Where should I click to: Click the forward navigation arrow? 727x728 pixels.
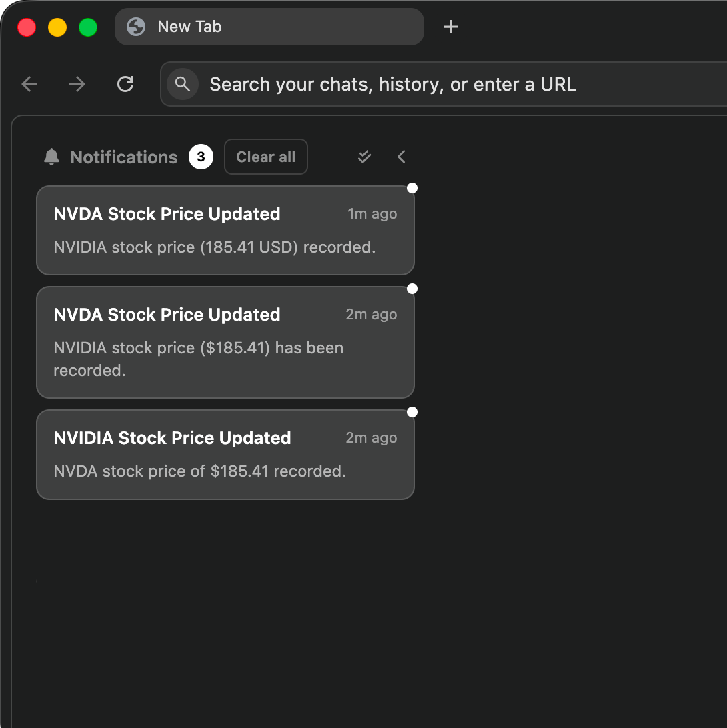point(77,84)
